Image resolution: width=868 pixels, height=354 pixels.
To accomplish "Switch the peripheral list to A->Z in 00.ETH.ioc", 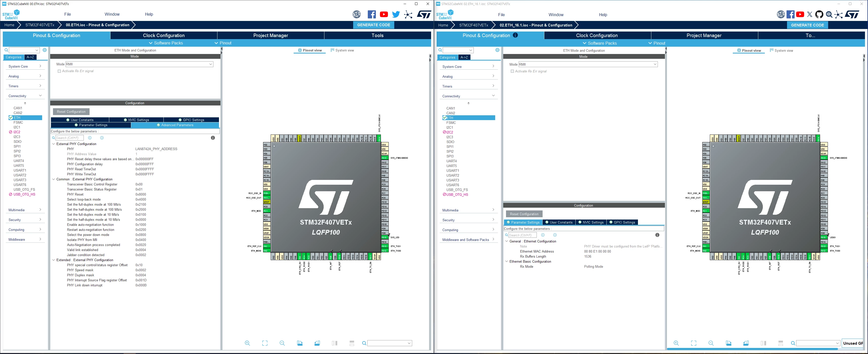I will coord(30,57).
